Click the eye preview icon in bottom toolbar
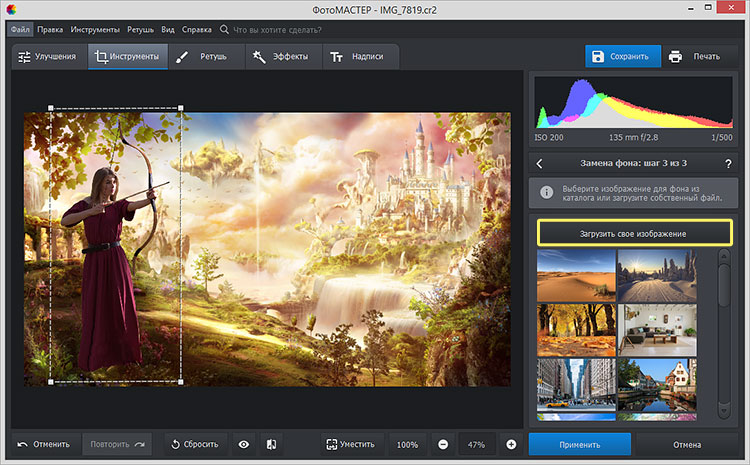Image resolution: width=750 pixels, height=465 pixels. click(243, 444)
